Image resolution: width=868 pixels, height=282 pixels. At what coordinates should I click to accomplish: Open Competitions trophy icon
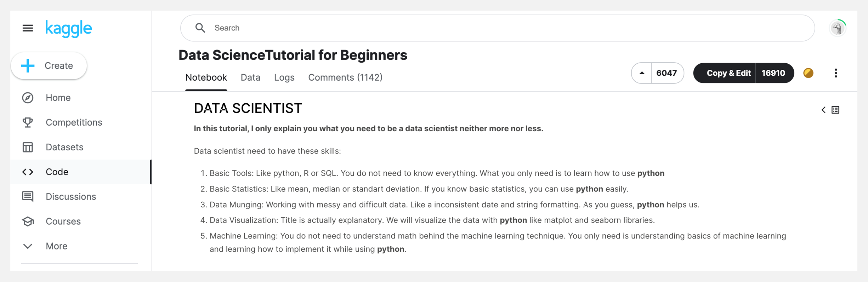coord(28,122)
